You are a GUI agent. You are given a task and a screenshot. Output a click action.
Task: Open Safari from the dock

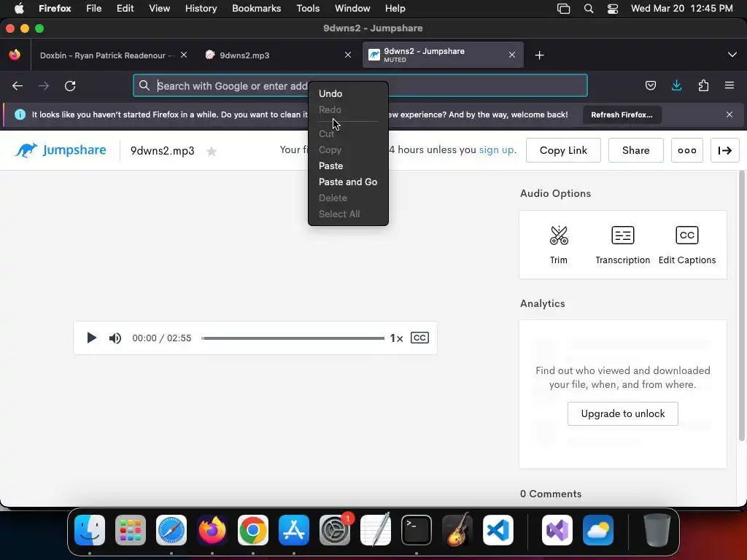[171, 530]
